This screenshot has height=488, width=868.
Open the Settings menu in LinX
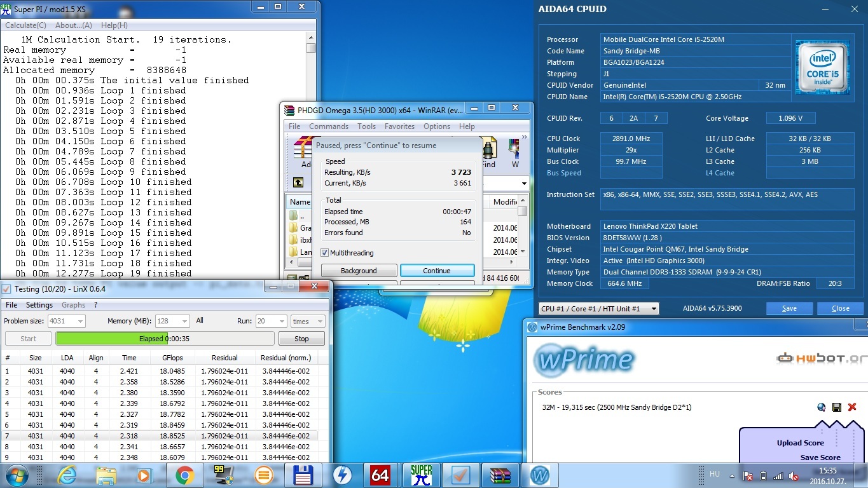coord(39,305)
